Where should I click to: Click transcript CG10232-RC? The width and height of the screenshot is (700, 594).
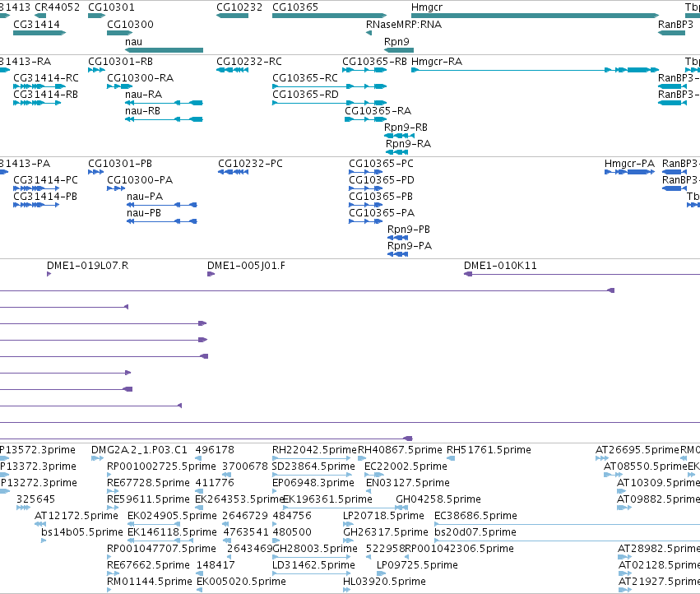click(249, 62)
